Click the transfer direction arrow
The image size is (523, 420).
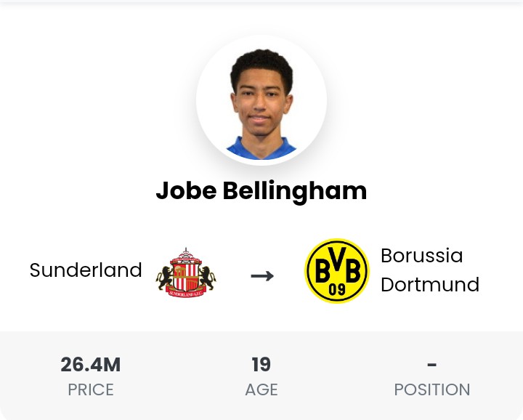click(x=262, y=276)
